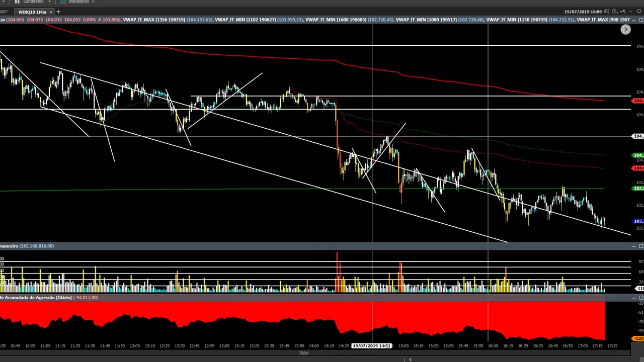Click the Financeiro value (162.160.816,00)
The width and height of the screenshot is (644, 362).
37,246
